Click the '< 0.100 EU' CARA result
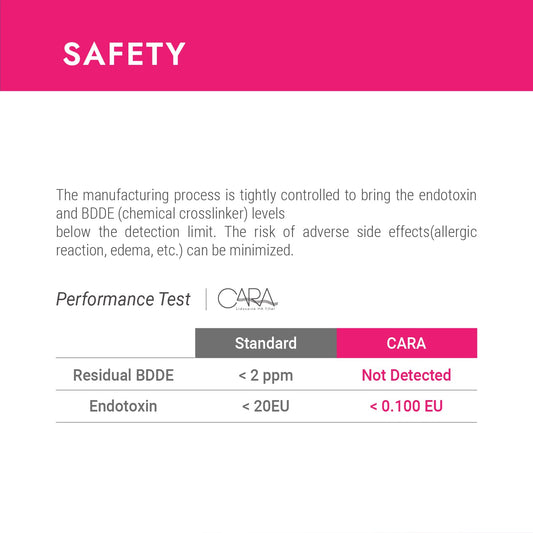The width and height of the screenshot is (533, 533). (x=406, y=406)
